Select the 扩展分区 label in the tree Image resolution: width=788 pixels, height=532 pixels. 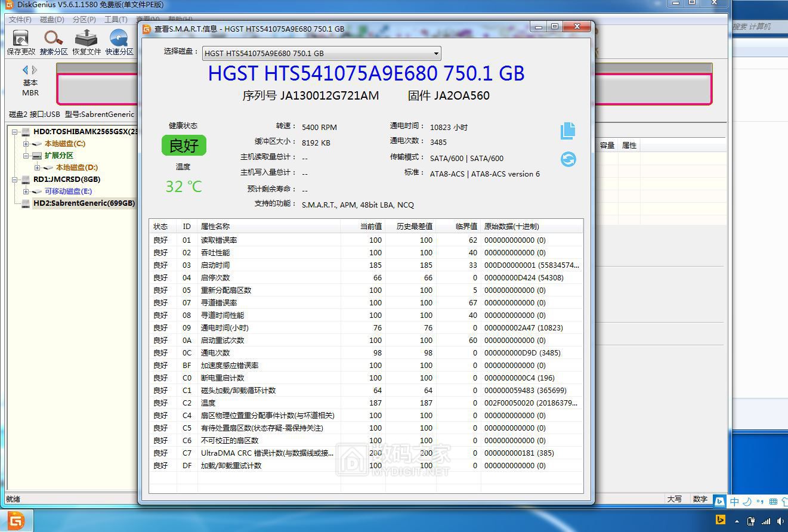point(59,156)
